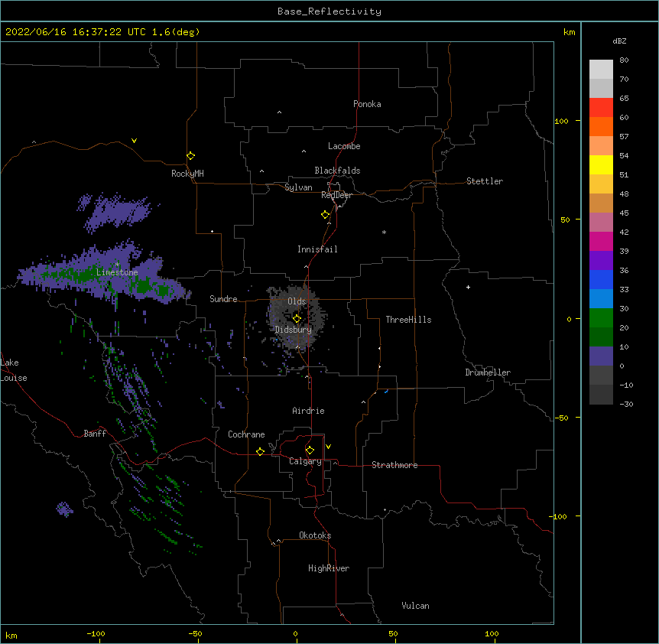Viewport: 659px width, 644px height.
Task: Click the Limestone label
Action: click(x=117, y=272)
